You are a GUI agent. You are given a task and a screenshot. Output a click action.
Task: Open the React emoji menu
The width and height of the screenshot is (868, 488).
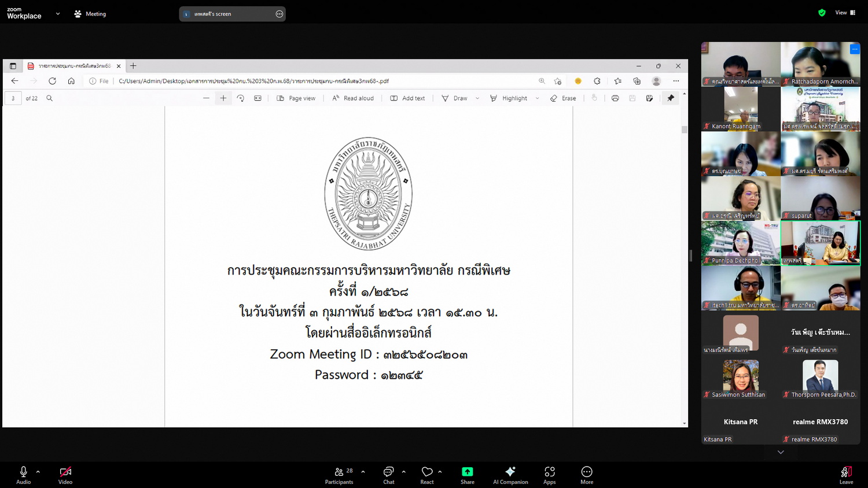point(427,475)
